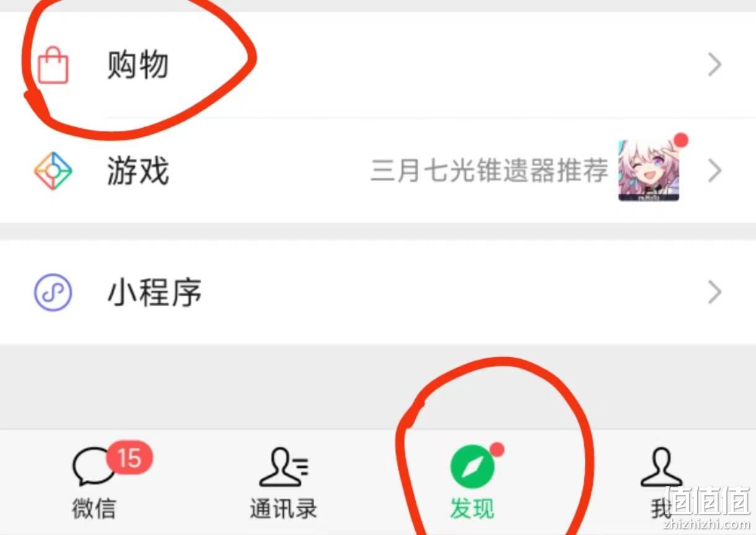Open the Contacts person icon
756x535 pixels.
[x=283, y=467]
